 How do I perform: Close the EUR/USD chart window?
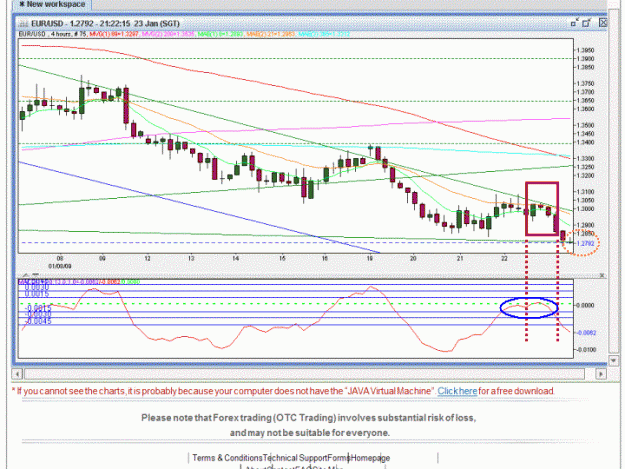click(603, 23)
